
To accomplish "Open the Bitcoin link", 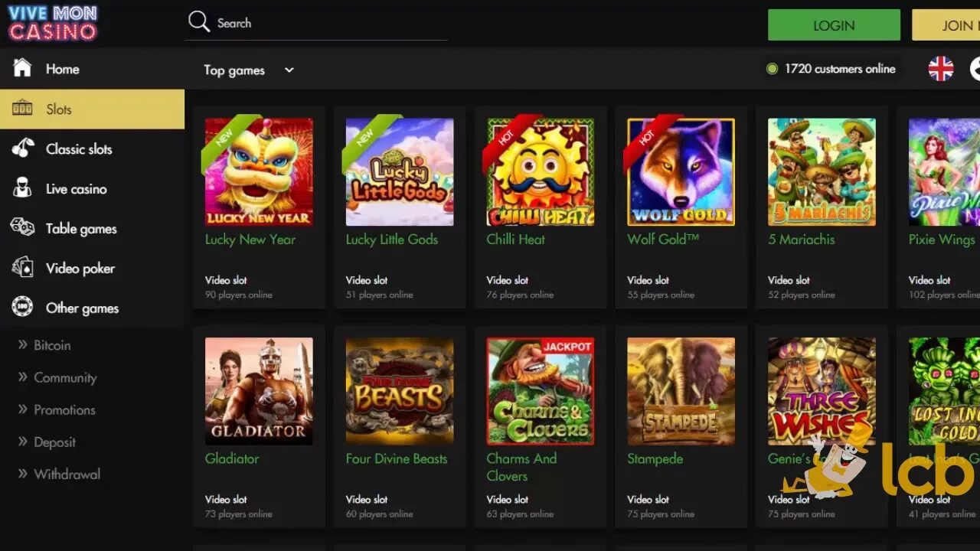I will [52, 345].
